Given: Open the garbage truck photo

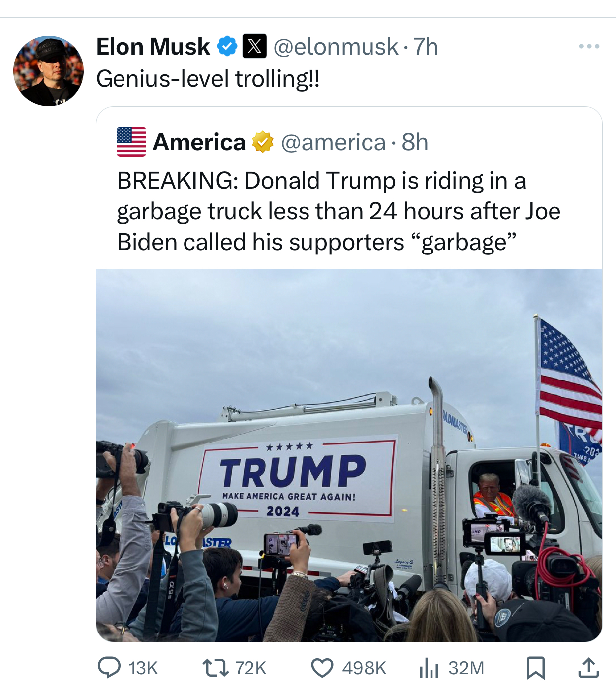Looking at the screenshot, I should [x=349, y=455].
